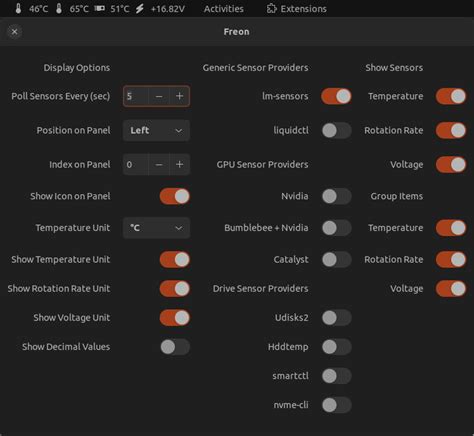Disable the lm-sensors provider
Viewport: 474px width, 436px height.
336,96
